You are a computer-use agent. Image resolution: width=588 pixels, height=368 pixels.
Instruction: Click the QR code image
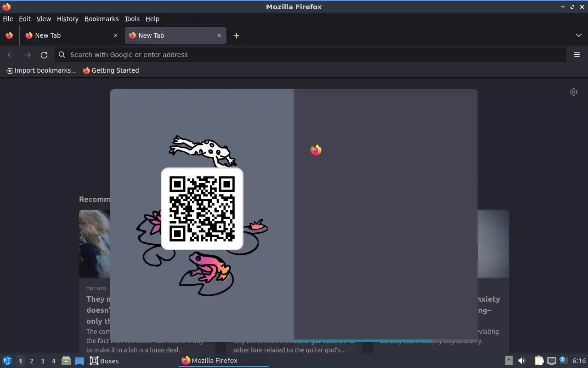(202, 209)
